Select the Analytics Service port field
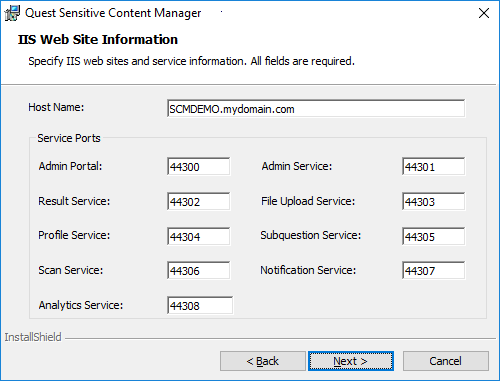The image size is (500, 381). 200,305
